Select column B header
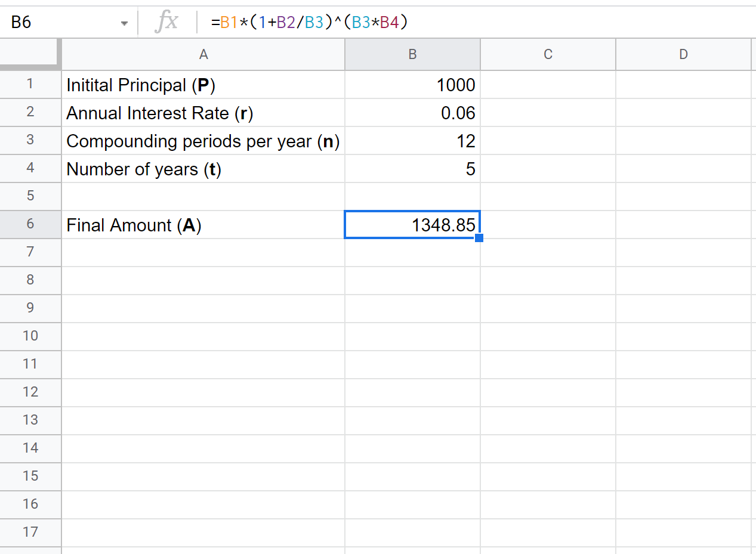This screenshot has height=554, width=756. coord(412,54)
